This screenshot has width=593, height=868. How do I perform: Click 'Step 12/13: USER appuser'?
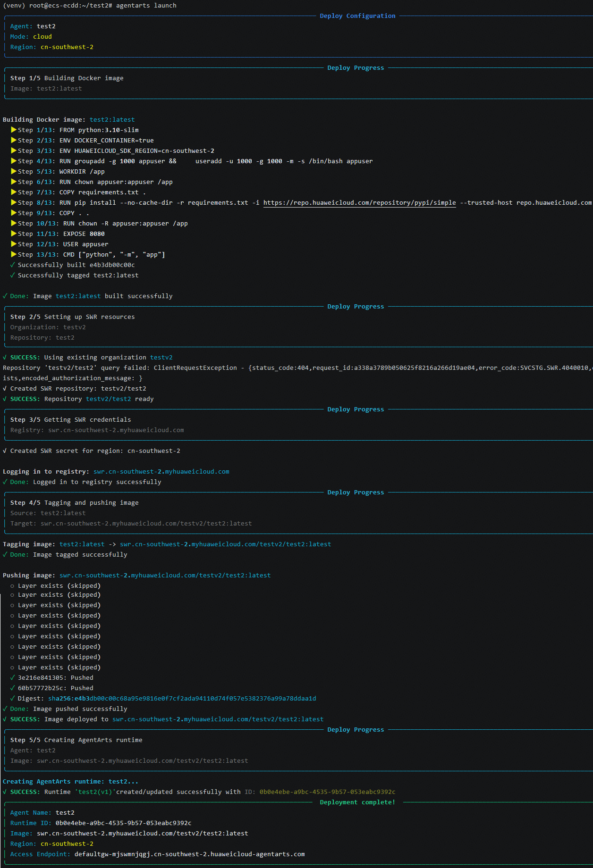63,244
